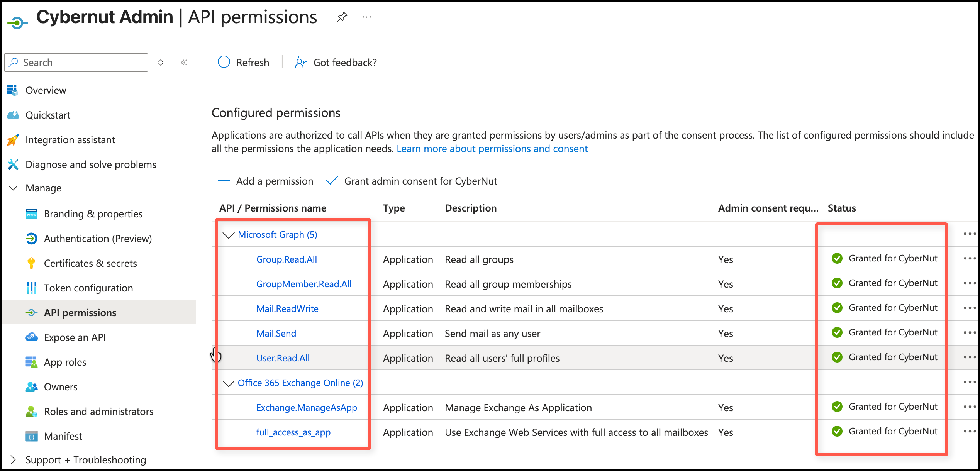Click the Refresh icon in toolbar
The width and height of the screenshot is (980, 471).
(x=224, y=62)
